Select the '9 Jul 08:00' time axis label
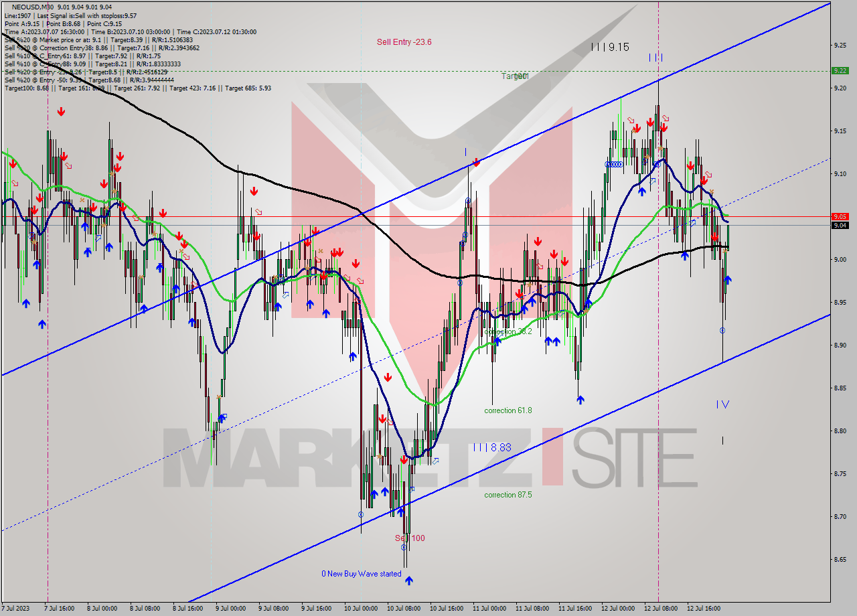 pos(273,609)
